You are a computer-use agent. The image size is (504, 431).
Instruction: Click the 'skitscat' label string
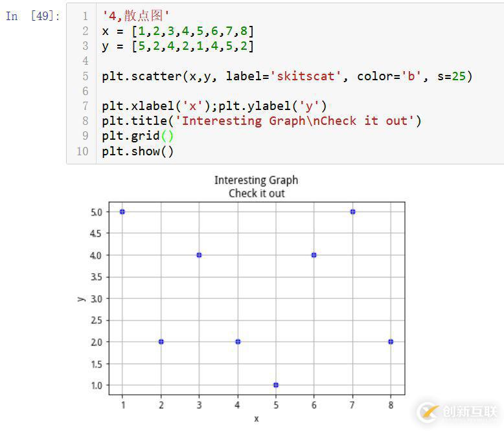pos(306,76)
